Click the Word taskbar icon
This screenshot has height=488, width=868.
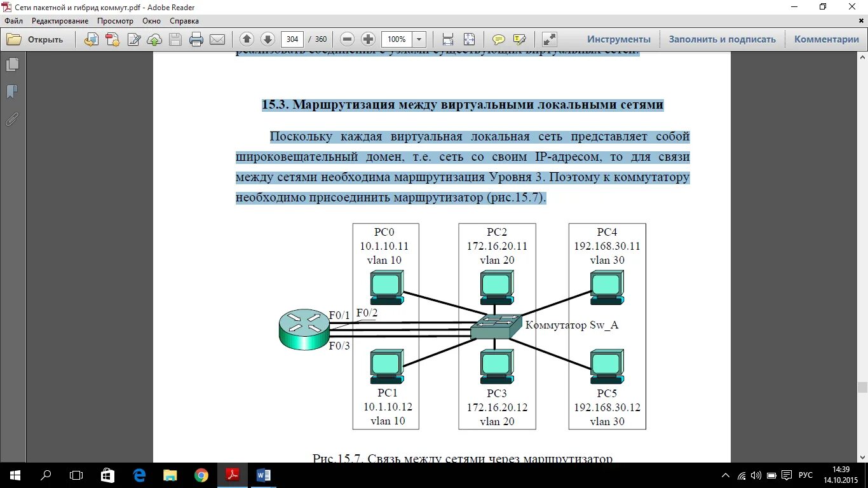pyautogui.click(x=264, y=475)
